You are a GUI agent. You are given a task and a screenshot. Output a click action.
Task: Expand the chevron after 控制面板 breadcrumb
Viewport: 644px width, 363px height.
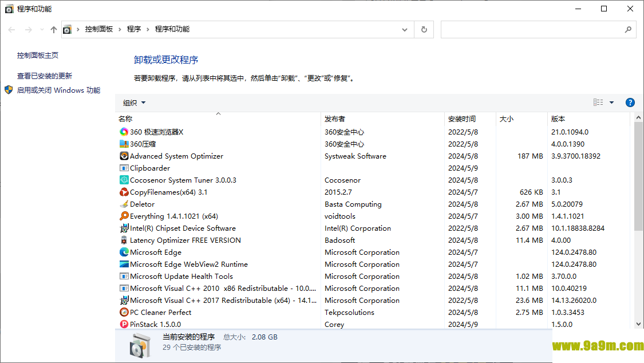(x=120, y=30)
